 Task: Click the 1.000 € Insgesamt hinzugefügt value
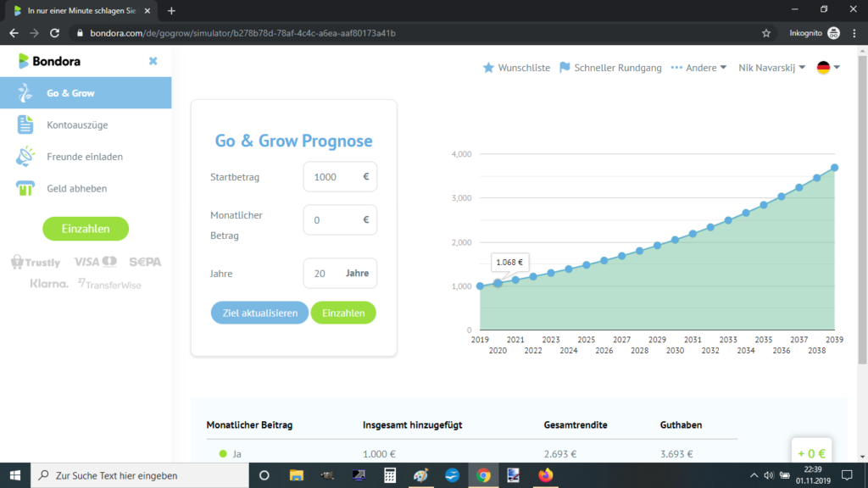click(379, 454)
